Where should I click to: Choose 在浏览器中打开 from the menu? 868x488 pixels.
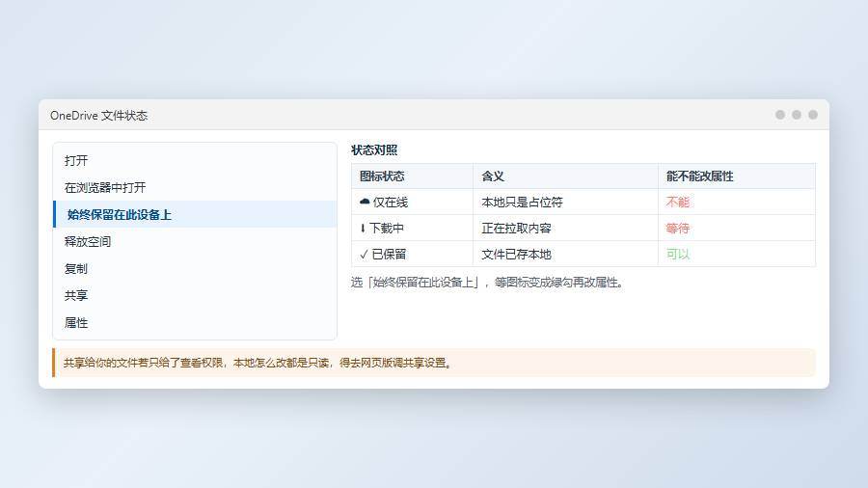tap(195, 187)
